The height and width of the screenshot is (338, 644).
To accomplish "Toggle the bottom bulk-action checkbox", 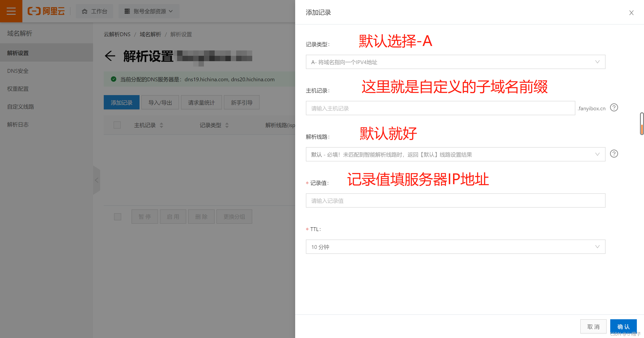I will pos(117,217).
